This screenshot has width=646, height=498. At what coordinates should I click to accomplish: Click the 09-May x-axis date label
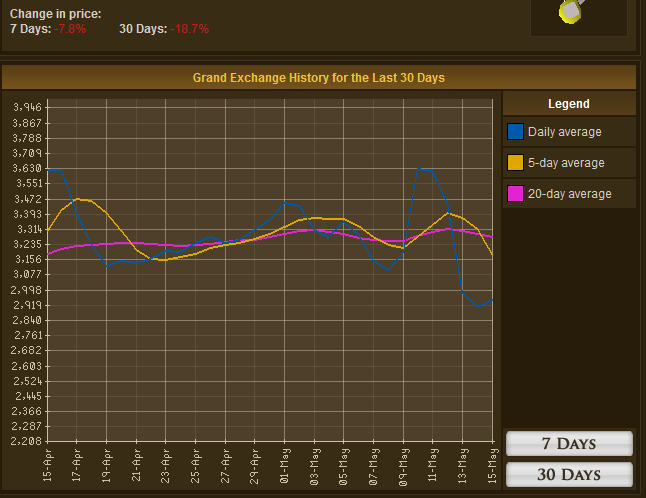(403, 467)
